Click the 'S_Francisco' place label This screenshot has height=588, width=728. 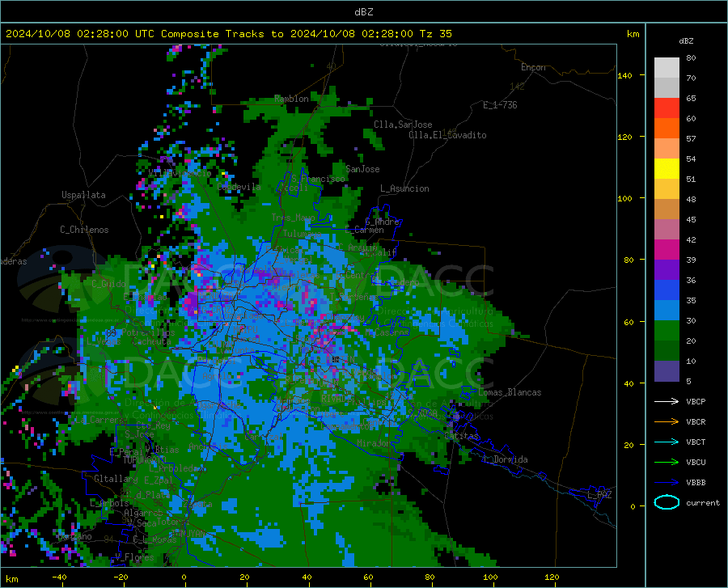318,179
